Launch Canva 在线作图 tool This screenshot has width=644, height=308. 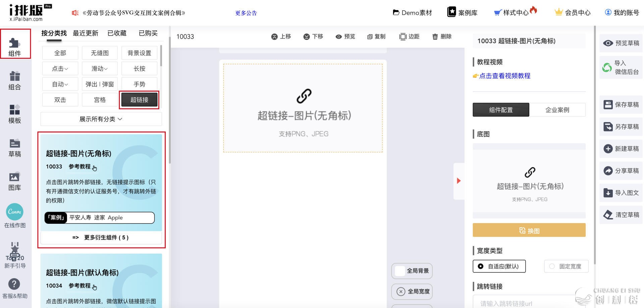[15, 212]
